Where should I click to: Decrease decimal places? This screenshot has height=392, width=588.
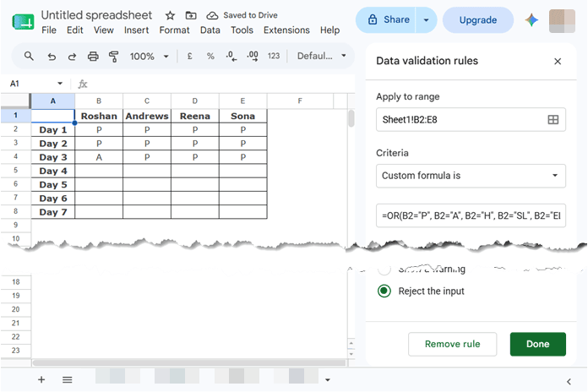point(231,57)
